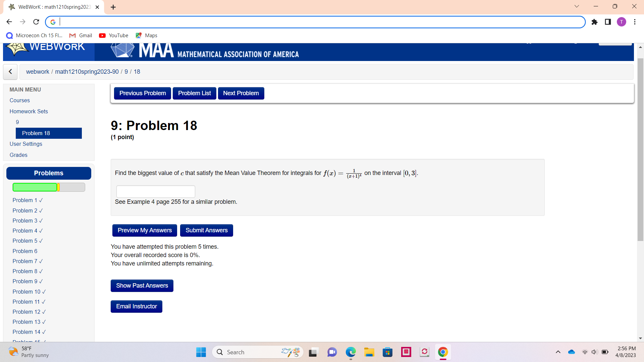Click the MAA Mathematical Association logo
The image size is (644, 362).
click(x=122, y=50)
